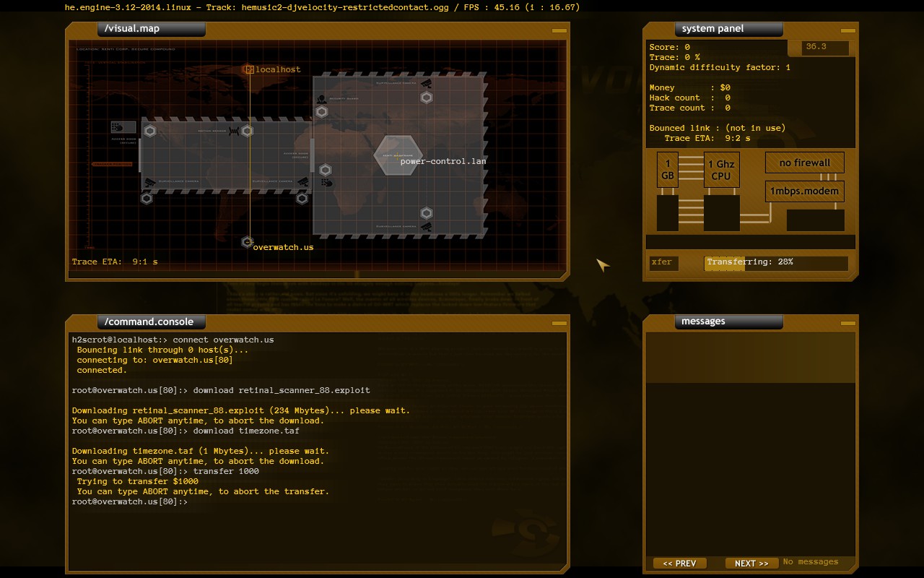This screenshot has height=578, width=924.
Task: Click the 1 Ghz CPU module icon
Action: [x=721, y=169]
